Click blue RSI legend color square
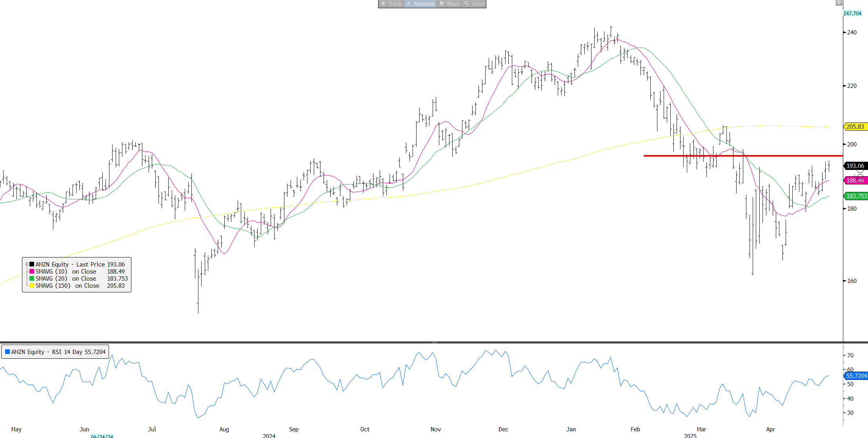868x438 pixels. coord(7,352)
